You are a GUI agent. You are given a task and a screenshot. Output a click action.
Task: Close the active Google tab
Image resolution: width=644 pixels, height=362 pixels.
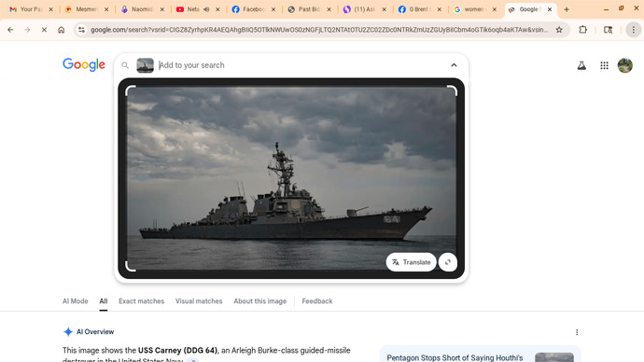coord(550,9)
